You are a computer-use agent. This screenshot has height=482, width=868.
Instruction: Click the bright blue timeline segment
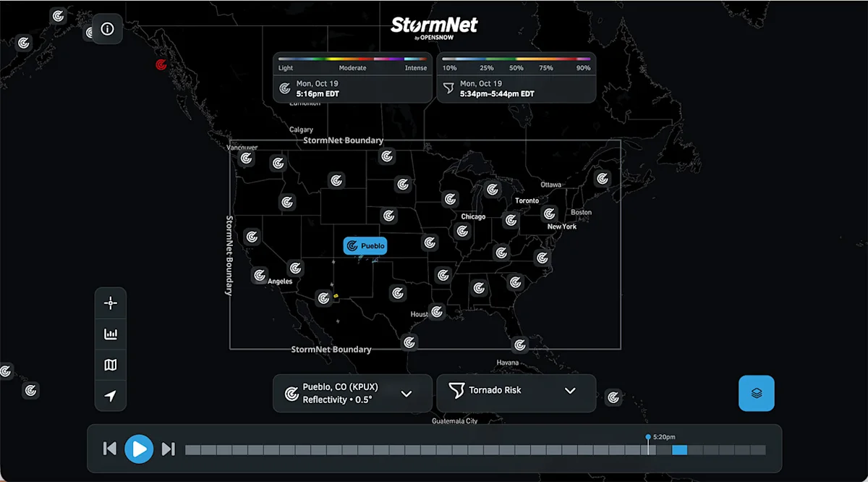679,450
